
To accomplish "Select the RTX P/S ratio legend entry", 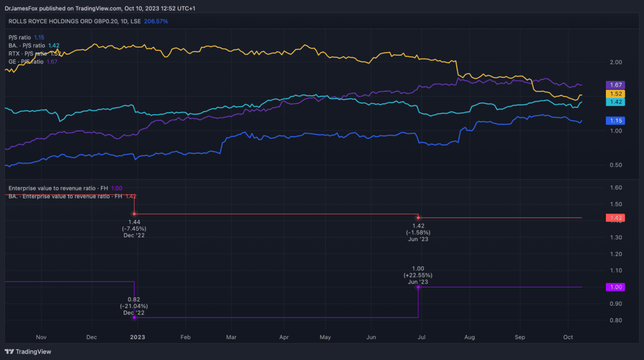I will click(x=28, y=54).
